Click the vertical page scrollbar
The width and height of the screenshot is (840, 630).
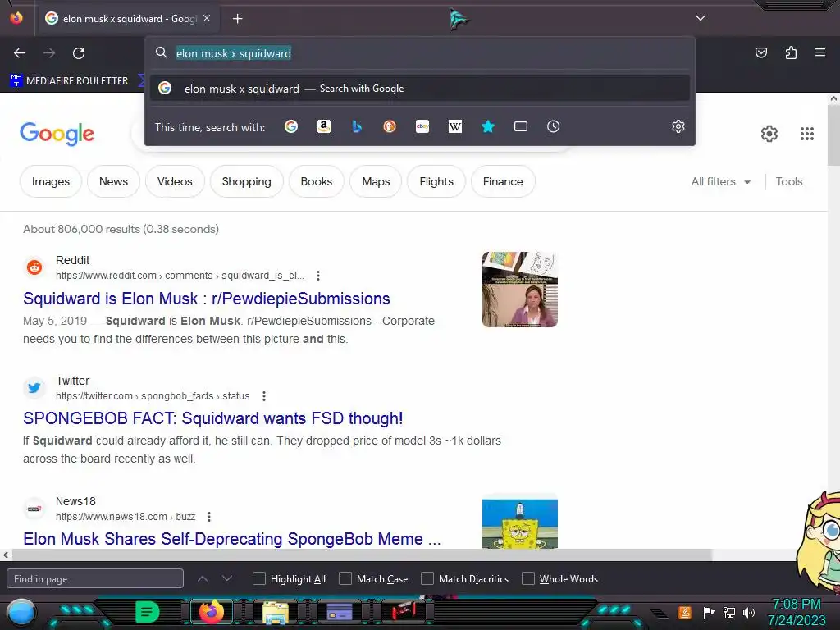click(833, 135)
